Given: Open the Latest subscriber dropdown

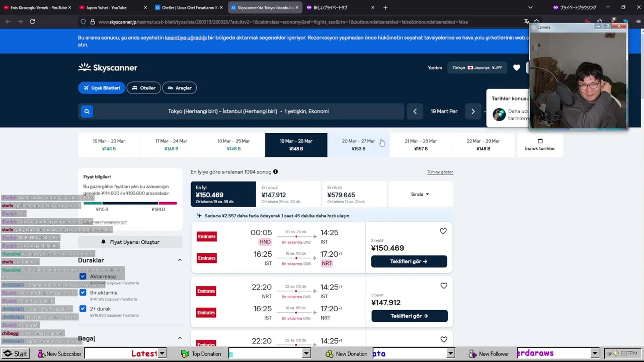Looking at the screenshot, I should [162, 354].
